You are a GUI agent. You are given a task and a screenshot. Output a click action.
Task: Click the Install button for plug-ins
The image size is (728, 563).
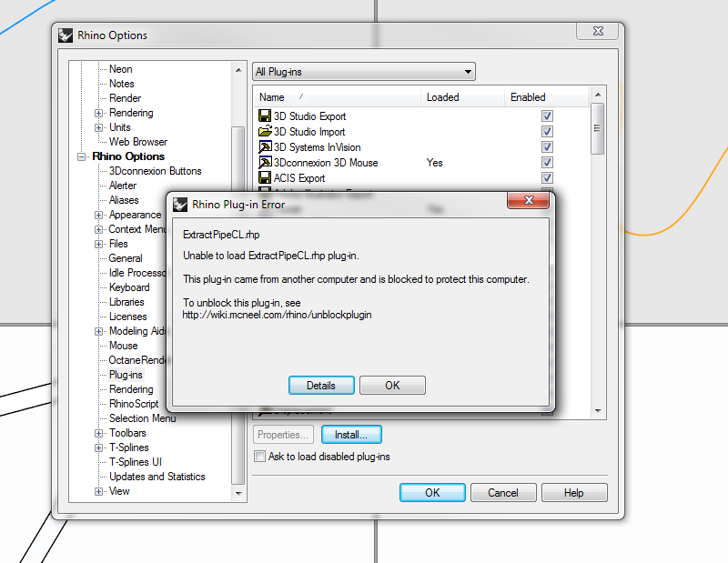(351, 434)
